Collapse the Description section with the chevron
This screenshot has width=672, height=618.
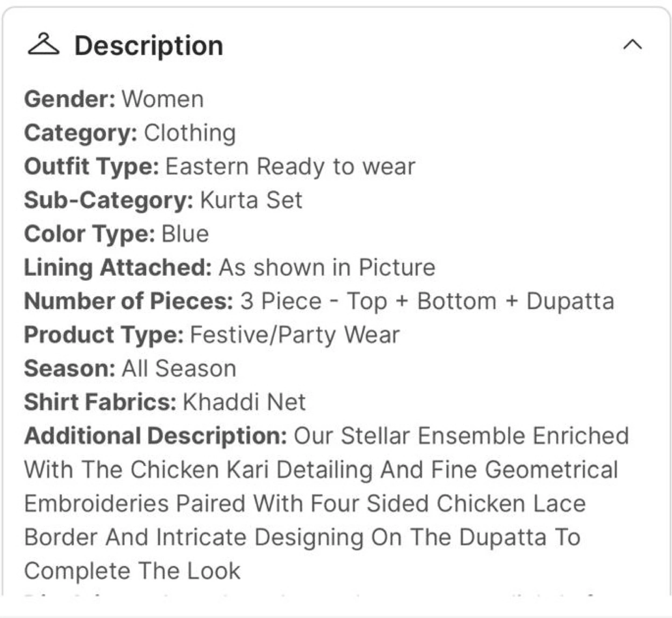tap(632, 45)
